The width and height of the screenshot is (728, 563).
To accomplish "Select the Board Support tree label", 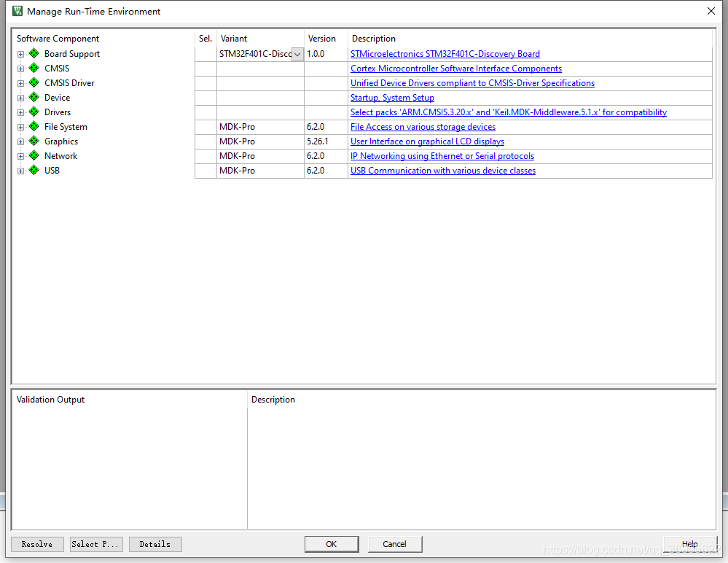I will (72, 54).
